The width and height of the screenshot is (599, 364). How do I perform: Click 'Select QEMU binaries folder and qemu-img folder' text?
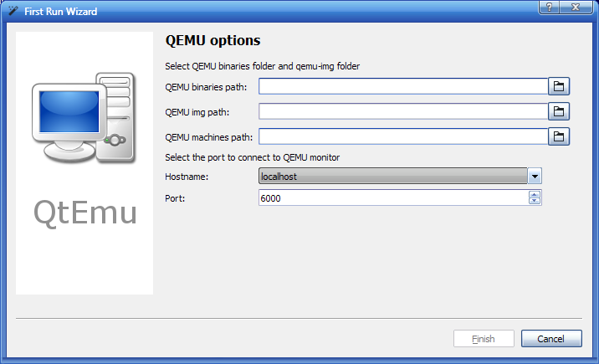[262, 66]
